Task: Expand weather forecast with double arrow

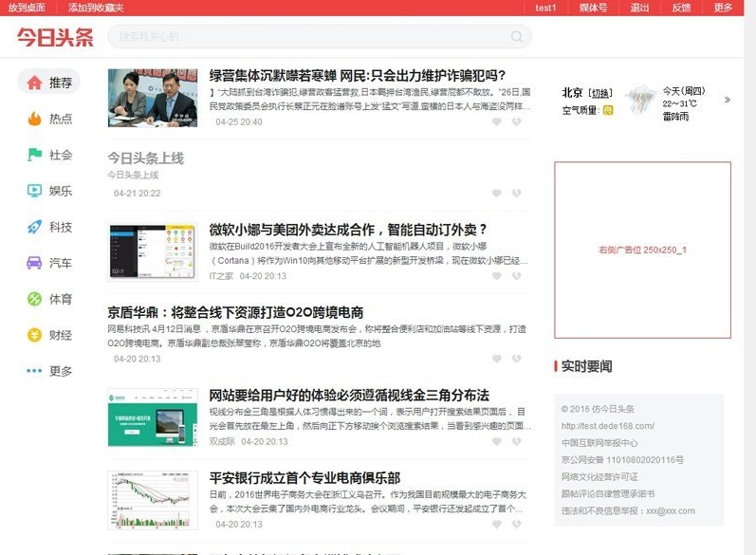Action: point(728,100)
